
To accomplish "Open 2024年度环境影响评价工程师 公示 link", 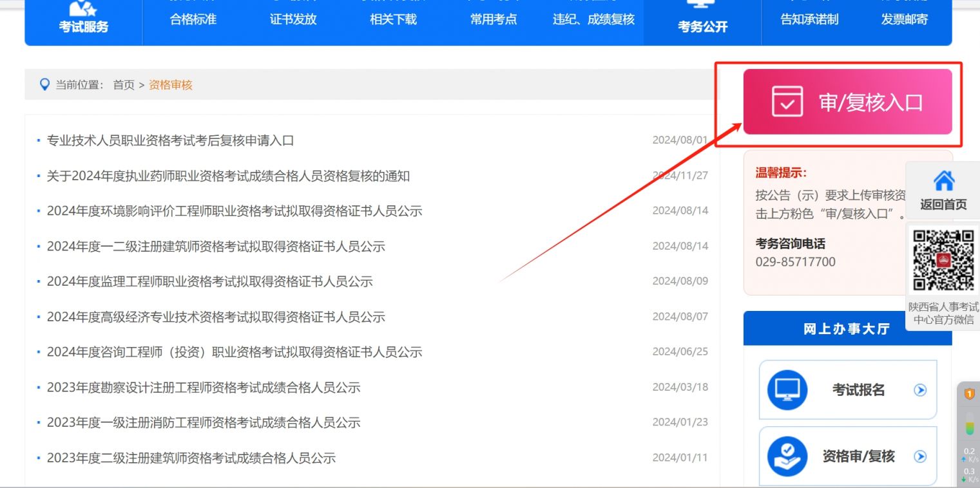I will coord(235,211).
